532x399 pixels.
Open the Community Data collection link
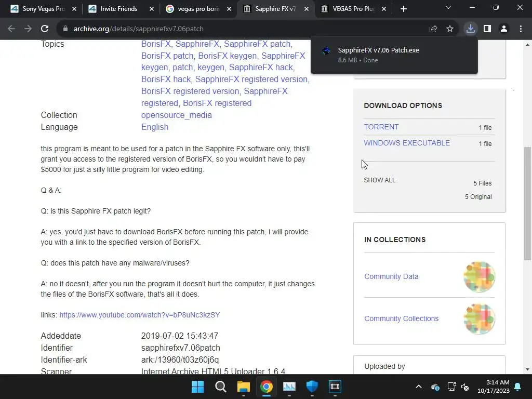point(391,276)
